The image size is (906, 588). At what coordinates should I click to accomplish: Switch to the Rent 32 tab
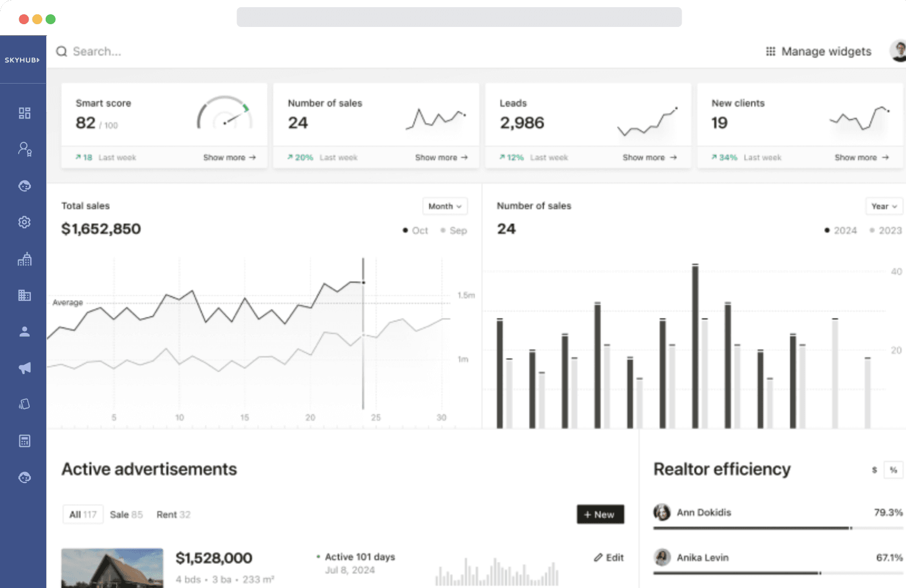click(x=173, y=514)
